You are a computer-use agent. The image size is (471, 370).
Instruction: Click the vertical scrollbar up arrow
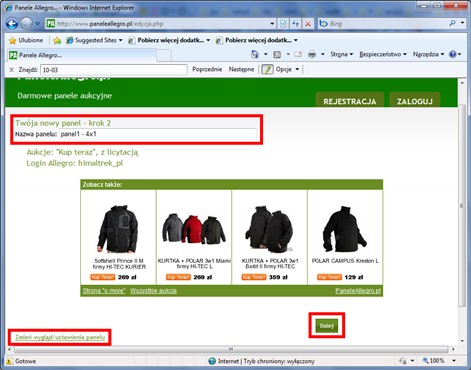point(462,83)
